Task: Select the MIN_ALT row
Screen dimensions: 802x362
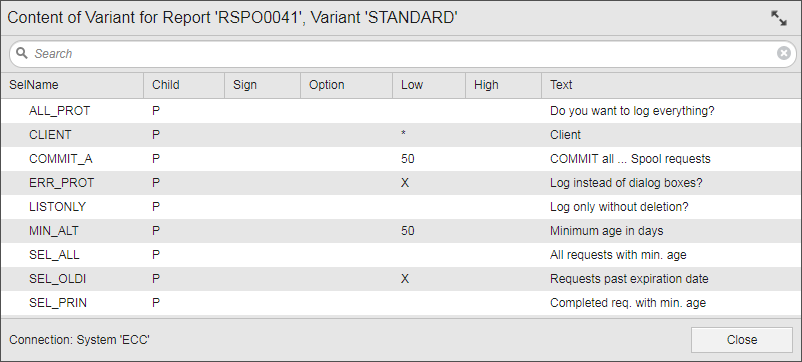Action: point(401,231)
